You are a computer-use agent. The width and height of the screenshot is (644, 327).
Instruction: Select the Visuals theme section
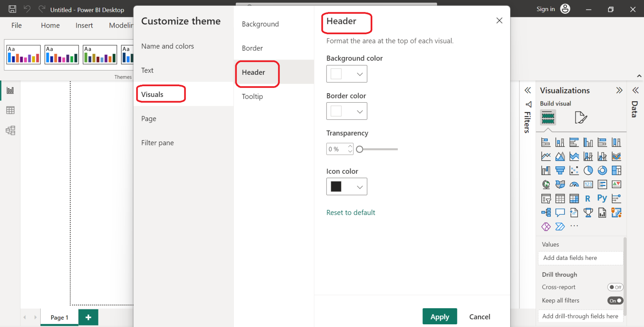click(183, 94)
